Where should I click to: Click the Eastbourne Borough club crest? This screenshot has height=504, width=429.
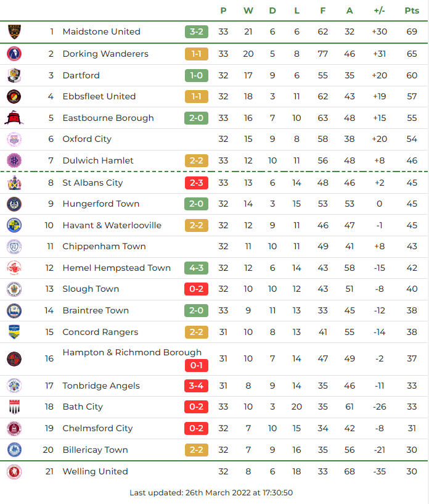tap(14, 118)
